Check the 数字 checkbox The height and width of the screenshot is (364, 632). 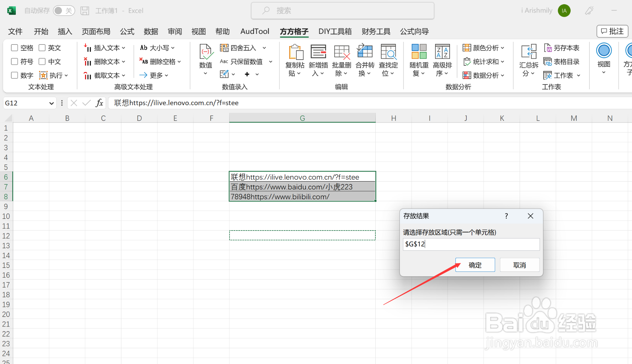point(14,75)
